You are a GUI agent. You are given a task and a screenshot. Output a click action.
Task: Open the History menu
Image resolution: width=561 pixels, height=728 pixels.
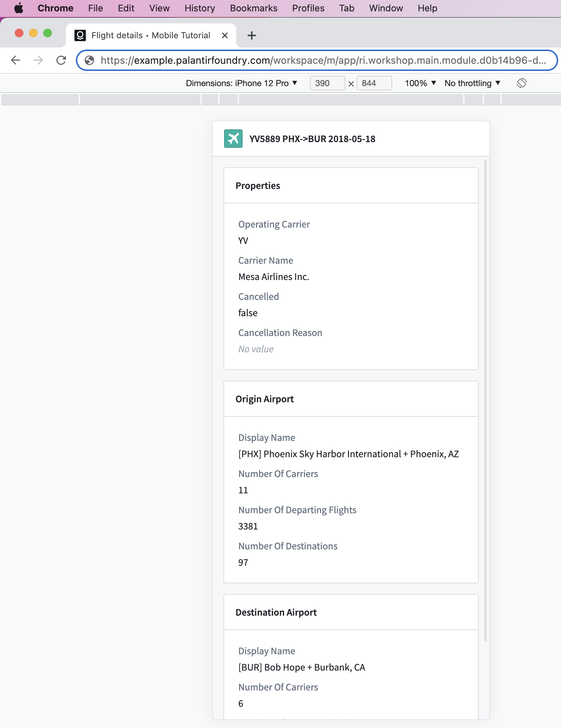coord(200,8)
